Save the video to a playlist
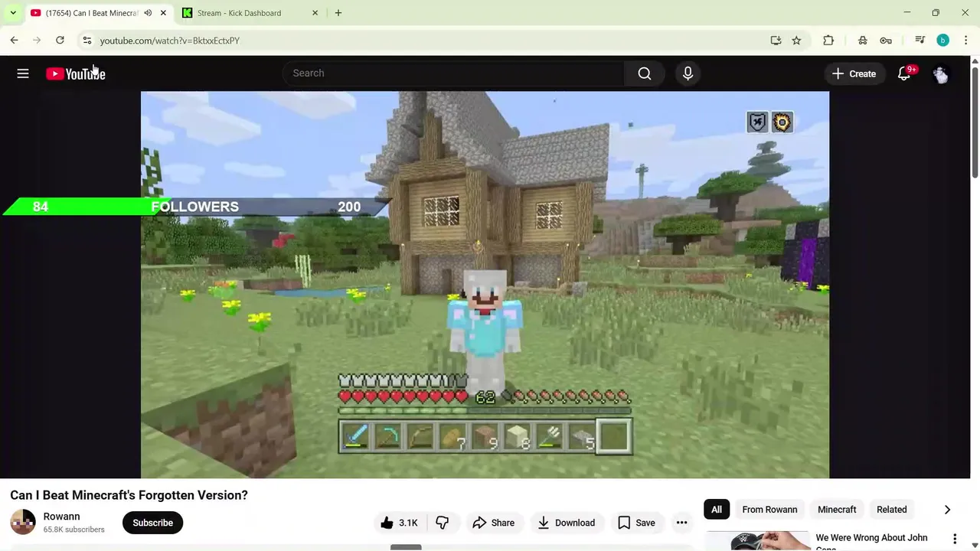Image resolution: width=980 pixels, height=551 pixels. coord(636,523)
